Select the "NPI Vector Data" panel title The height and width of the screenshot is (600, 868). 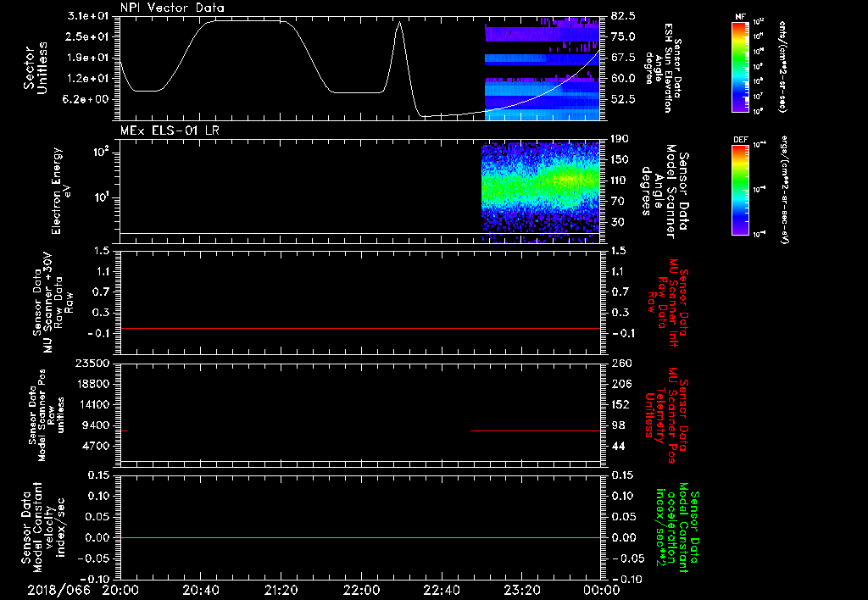[172, 8]
